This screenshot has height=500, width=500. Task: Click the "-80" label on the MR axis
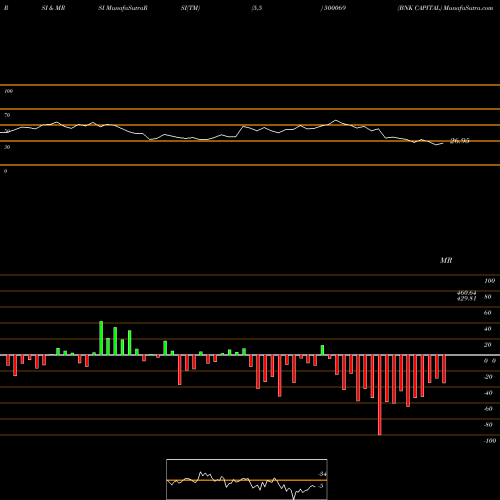tap(488, 425)
